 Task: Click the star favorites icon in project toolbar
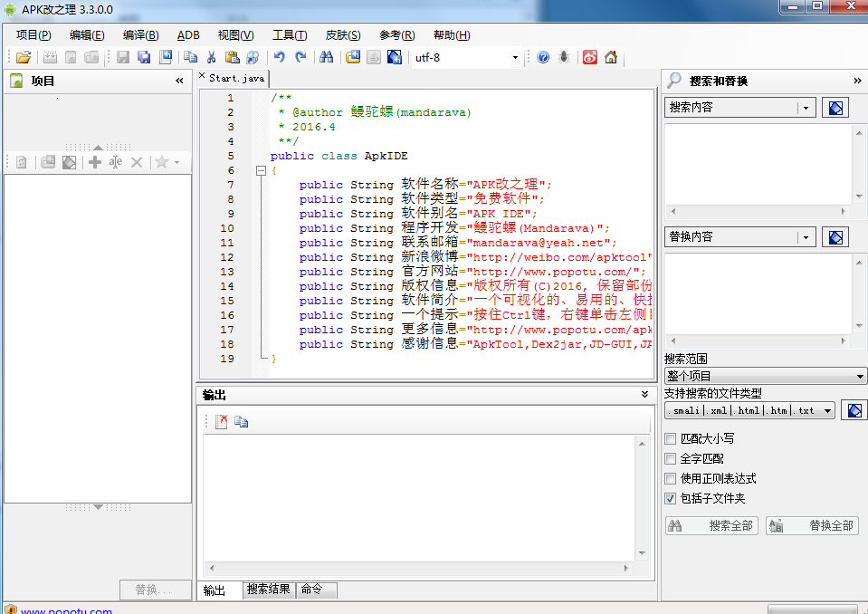(162, 162)
